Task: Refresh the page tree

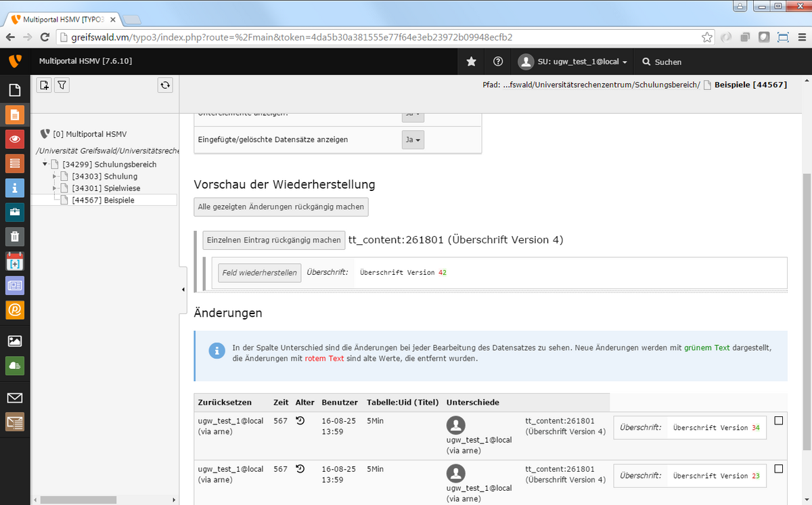Action: click(165, 85)
